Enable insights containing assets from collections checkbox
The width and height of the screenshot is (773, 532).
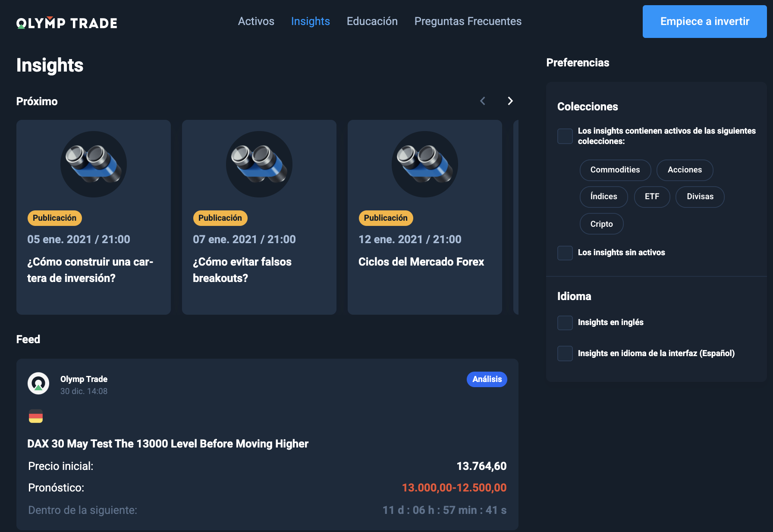coord(565,136)
